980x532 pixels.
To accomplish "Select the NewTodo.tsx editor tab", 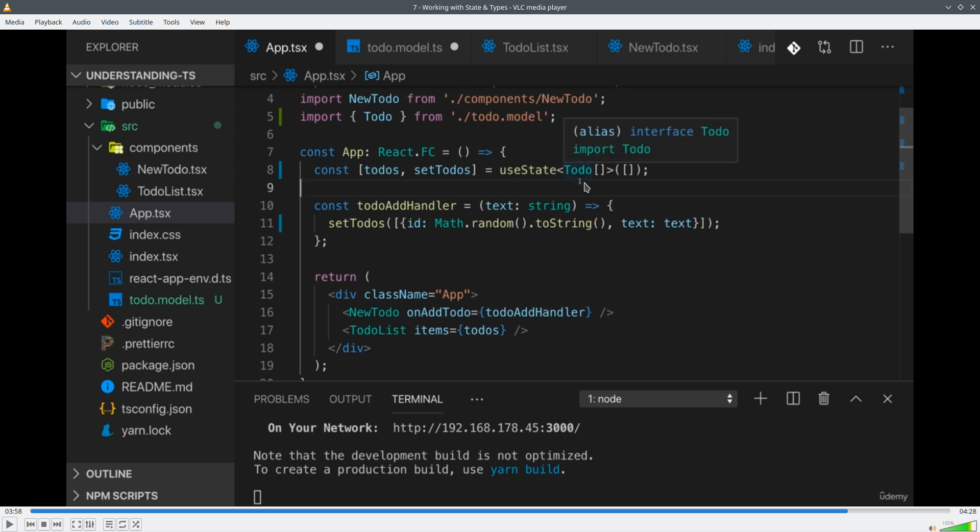I will point(661,47).
